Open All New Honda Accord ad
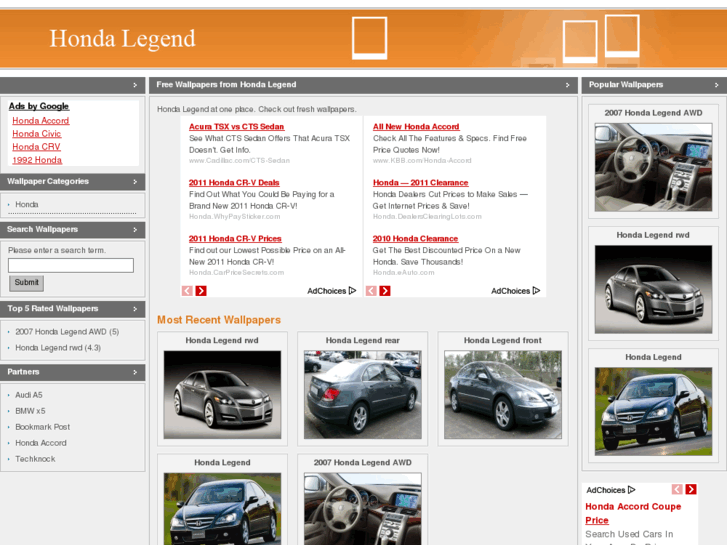Viewport: 727px width, 545px height. [x=416, y=127]
